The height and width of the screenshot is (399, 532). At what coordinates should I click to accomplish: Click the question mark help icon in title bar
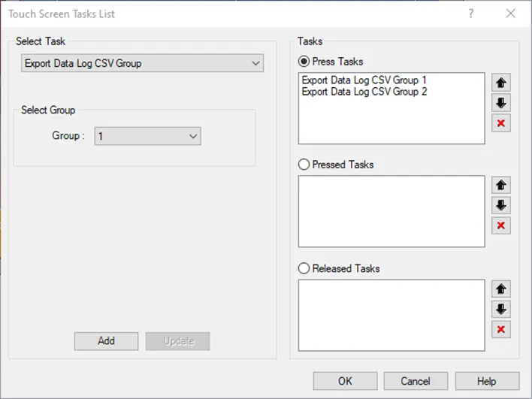(471, 14)
